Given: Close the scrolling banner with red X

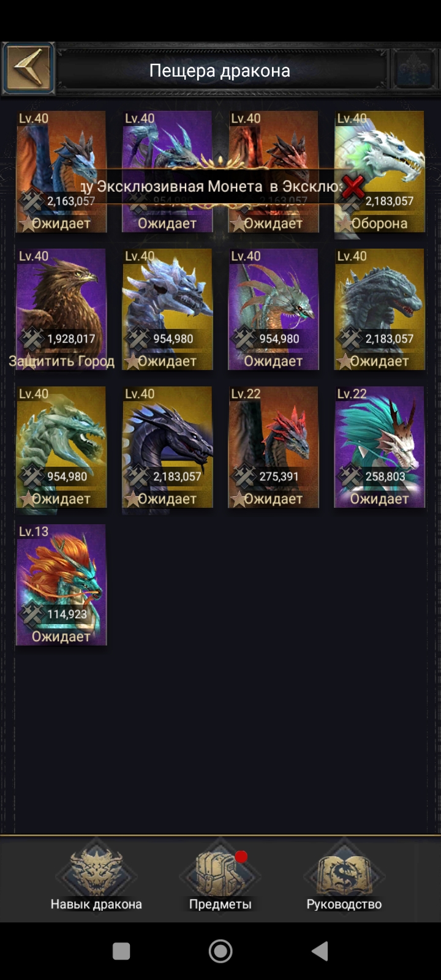Looking at the screenshot, I should click(353, 187).
